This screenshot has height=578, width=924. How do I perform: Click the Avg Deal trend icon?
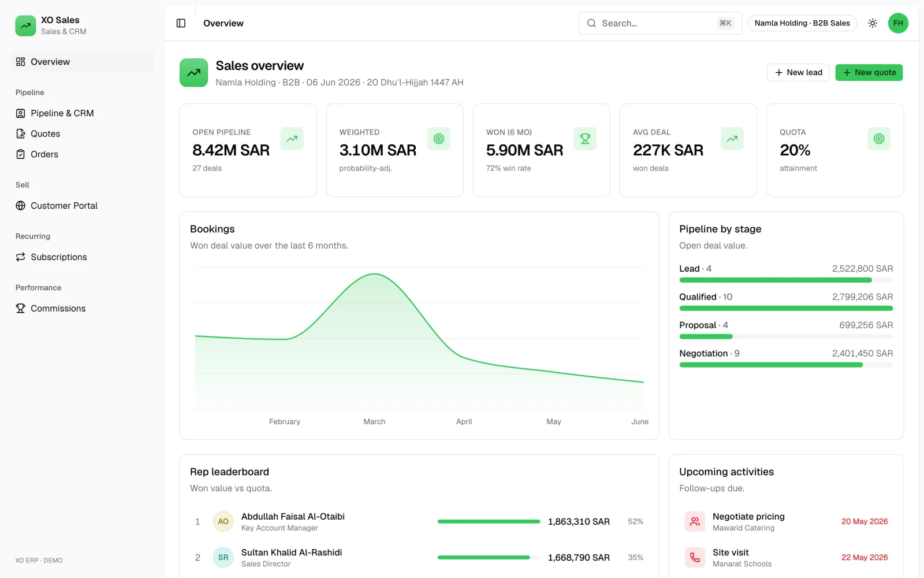[x=732, y=139]
